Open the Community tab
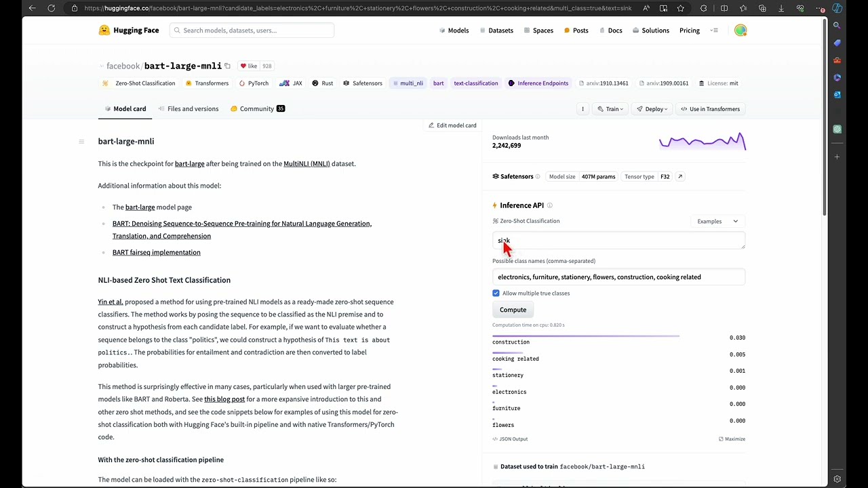 pos(258,109)
